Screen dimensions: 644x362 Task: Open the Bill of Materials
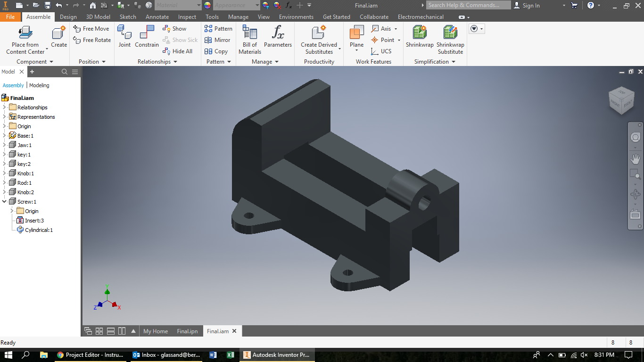tap(250, 40)
